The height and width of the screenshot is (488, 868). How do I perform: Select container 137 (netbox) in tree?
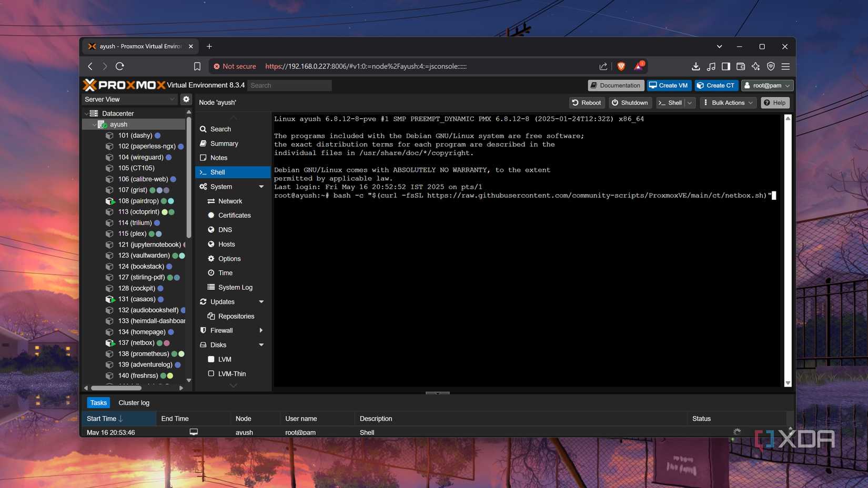pos(136,343)
